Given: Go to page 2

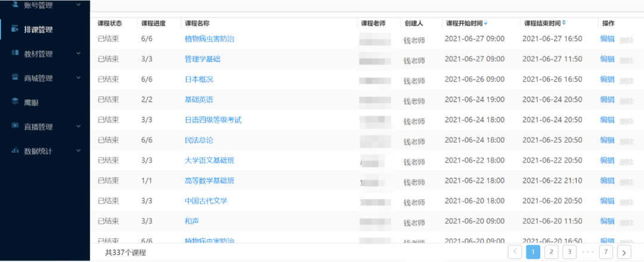Looking at the screenshot, I should pyautogui.click(x=551, y=252).
